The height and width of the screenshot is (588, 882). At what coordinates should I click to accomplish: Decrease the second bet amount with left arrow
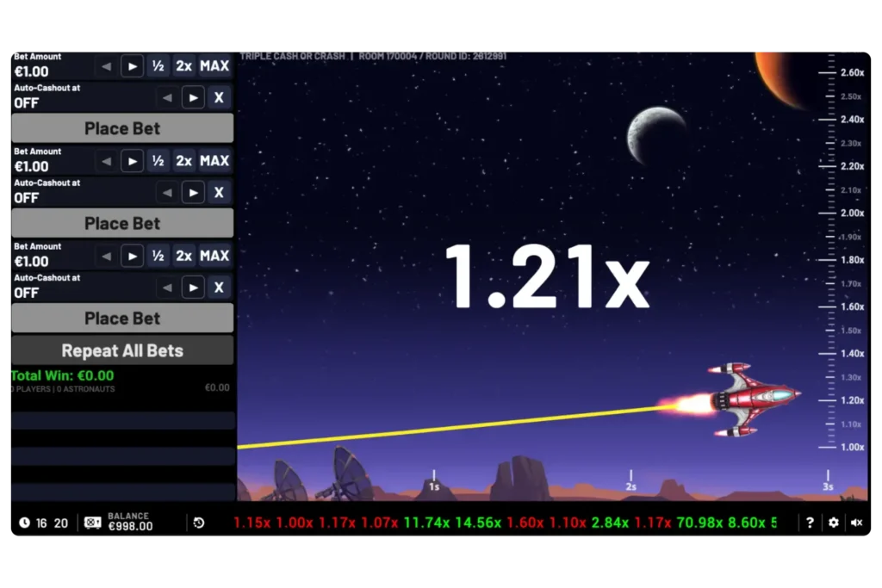point(106,161)
